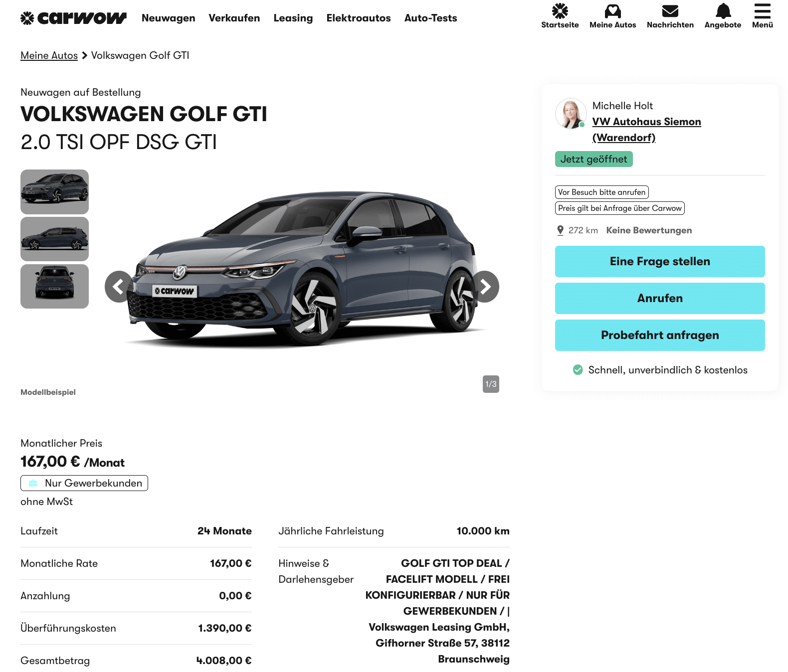
Task: Open VW Autohaus Siemon (Warendorf) link
Action: point(646,130)
